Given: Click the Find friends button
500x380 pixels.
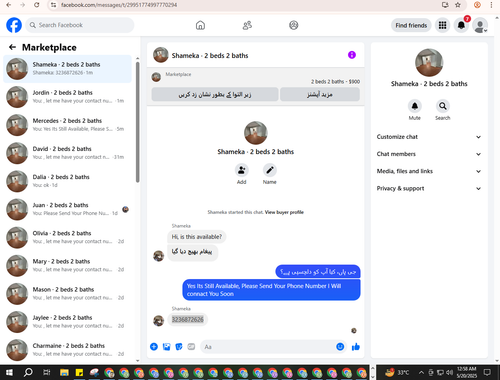Looking at the screenshot, I should [411, 25].
